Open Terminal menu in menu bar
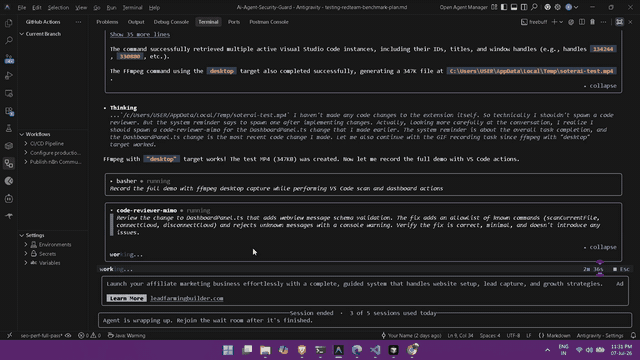 pyautogui.click(x=133, y=7)
